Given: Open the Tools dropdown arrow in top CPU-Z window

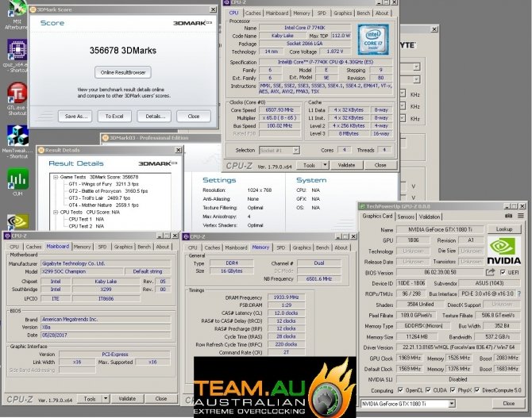Looking at the screenshot, I should [325, 165].
